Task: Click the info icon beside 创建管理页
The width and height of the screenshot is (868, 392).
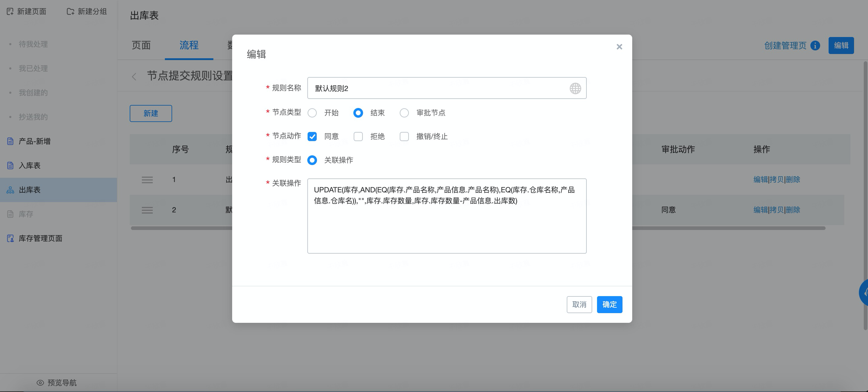Action: click(x=815, y=46)
